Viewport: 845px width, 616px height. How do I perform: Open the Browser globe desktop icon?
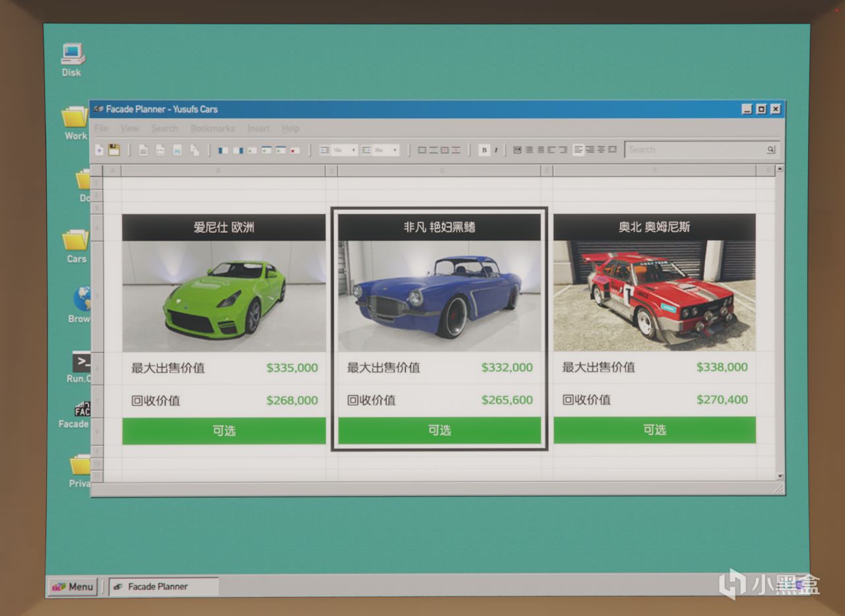point(81,305)
